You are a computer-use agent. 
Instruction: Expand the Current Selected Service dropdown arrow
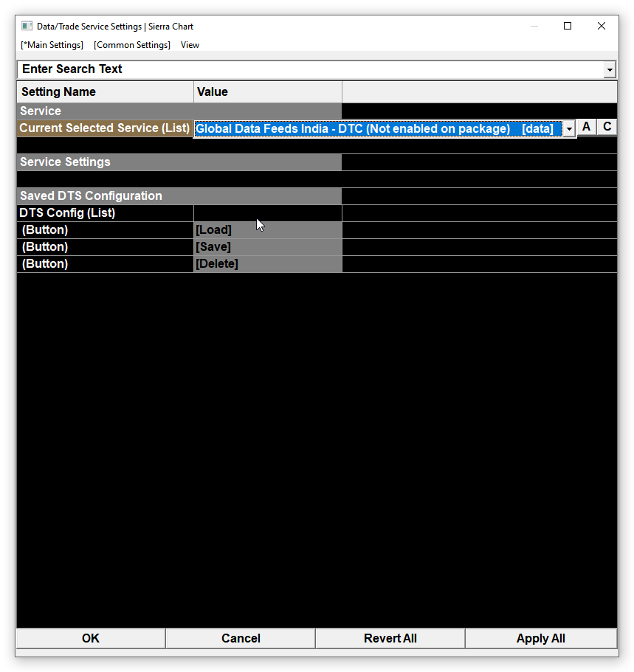click(569, 128)
